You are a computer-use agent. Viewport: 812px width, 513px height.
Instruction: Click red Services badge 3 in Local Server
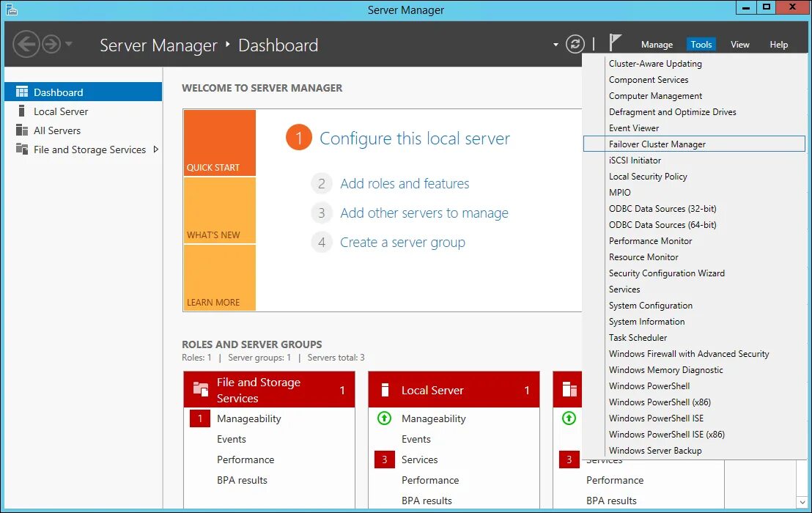384,460
